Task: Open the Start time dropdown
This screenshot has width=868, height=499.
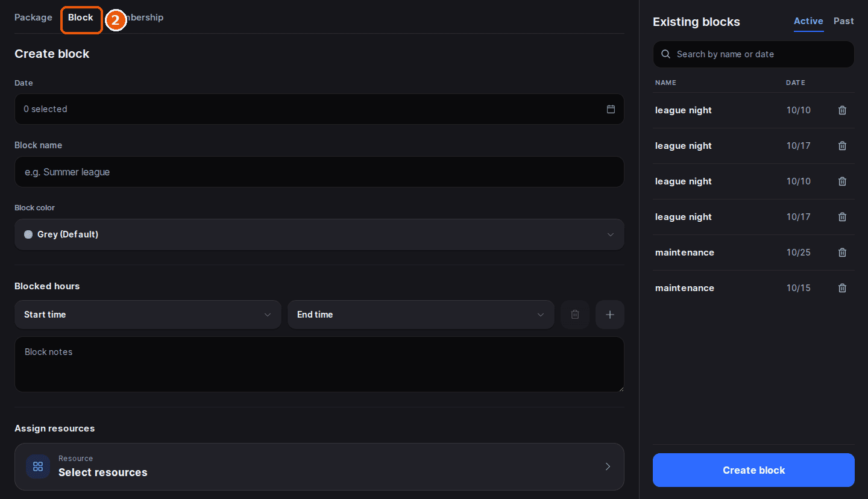Action: (148, 315)
